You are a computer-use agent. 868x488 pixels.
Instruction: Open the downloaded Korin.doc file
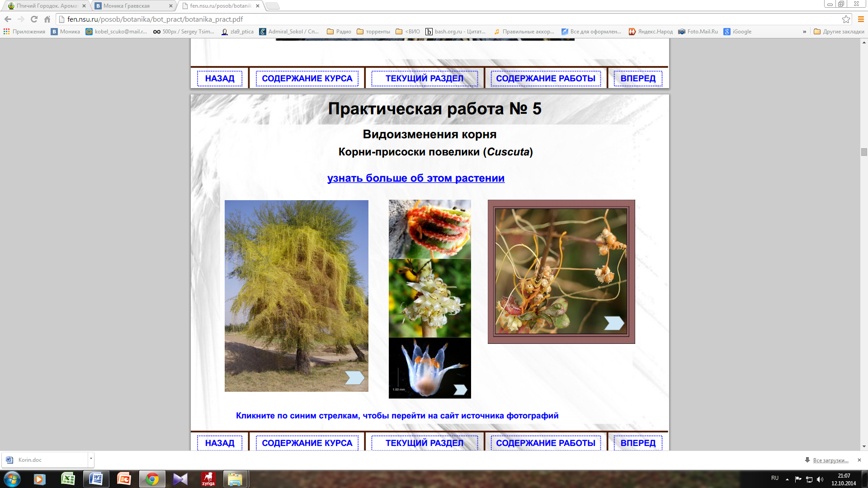[x=45, y=460]
